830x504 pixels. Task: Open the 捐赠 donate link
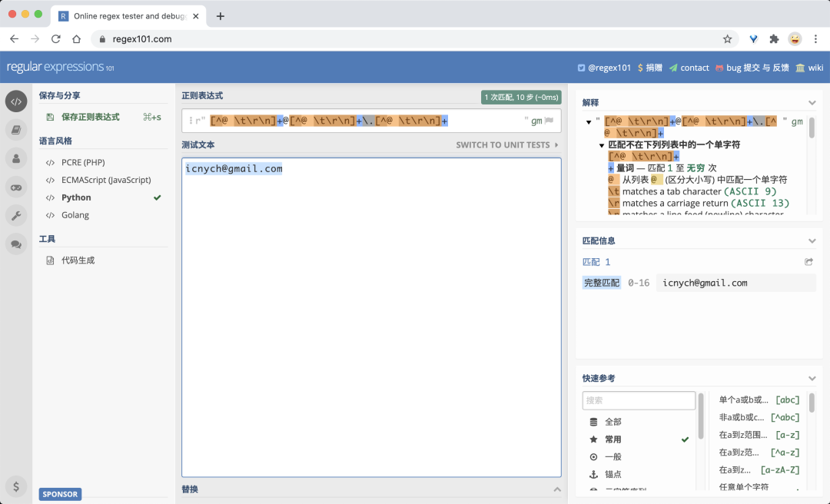point(649,68)
